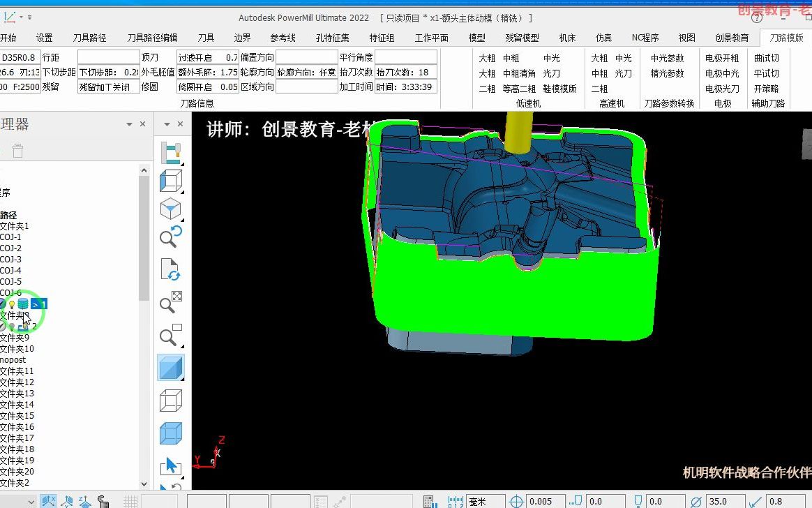Screen dimensions: 812x508
Task: Click the 鞋模模版 button
Action: pyautogui.click(x=559, y=89)
